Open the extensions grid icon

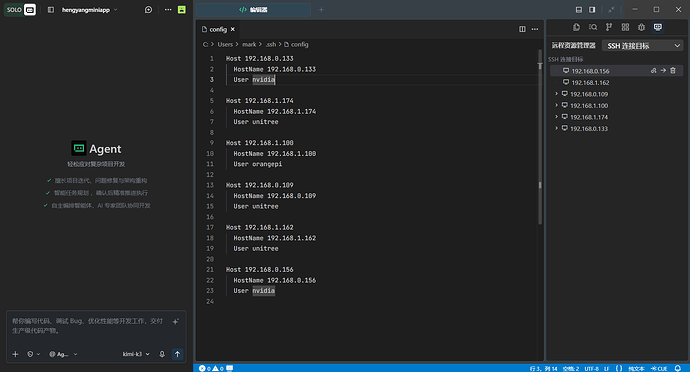coord(625,27)
